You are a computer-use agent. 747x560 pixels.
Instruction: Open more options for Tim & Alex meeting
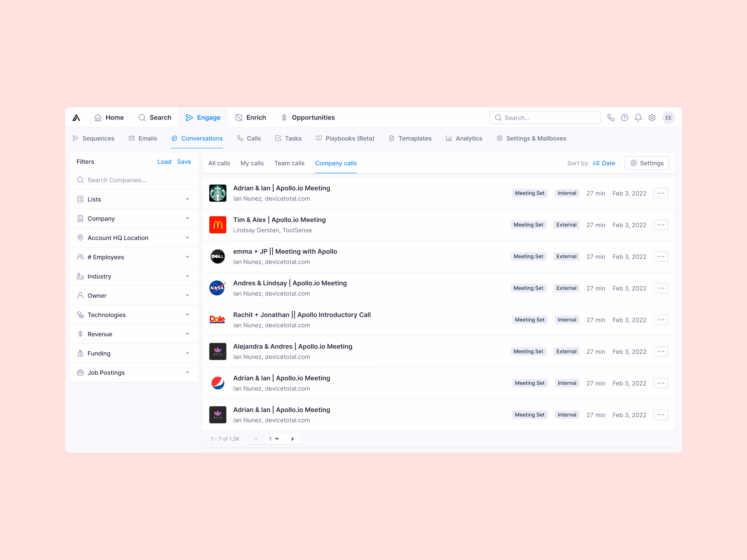pos(661,225)
